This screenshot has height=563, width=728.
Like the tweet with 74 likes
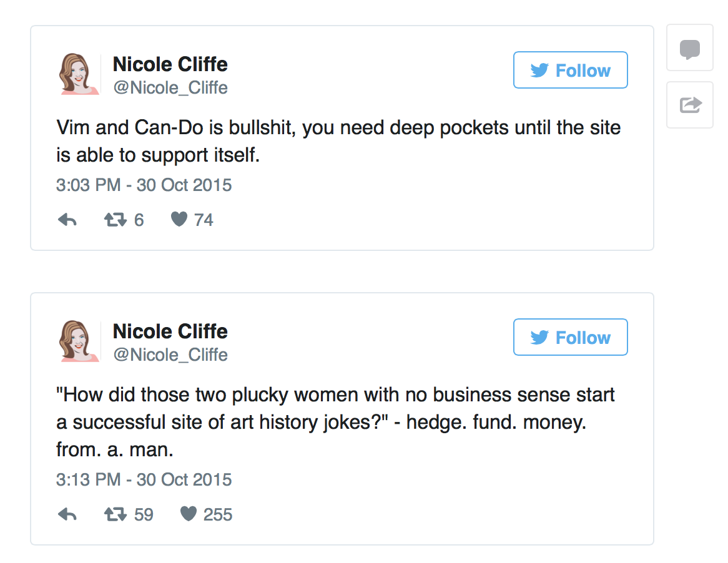179,219
